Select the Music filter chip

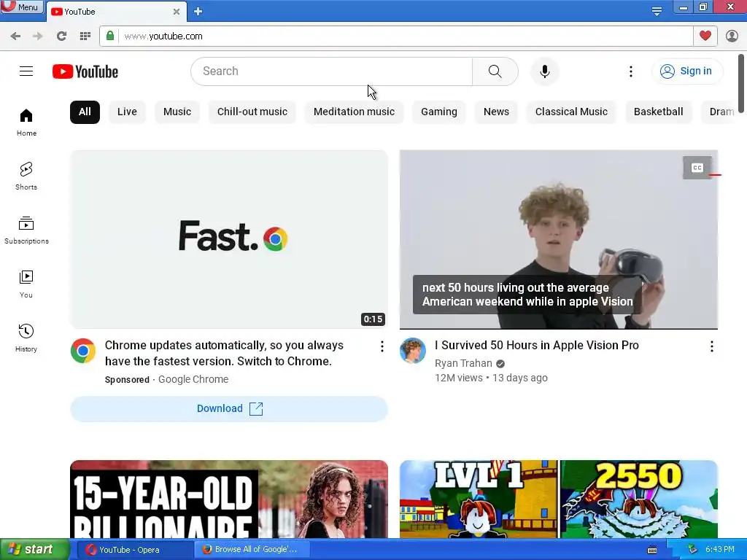pyautogui.click(x=177, y=112)
